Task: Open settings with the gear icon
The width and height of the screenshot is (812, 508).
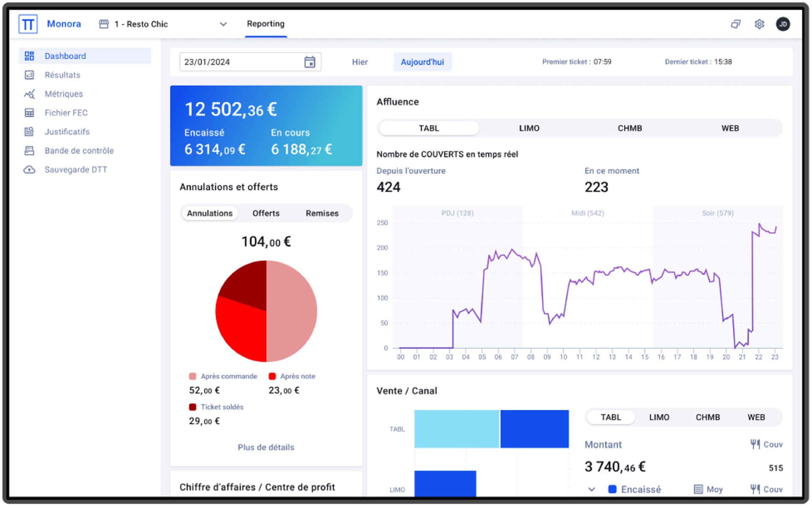Action: click(759, 24)
